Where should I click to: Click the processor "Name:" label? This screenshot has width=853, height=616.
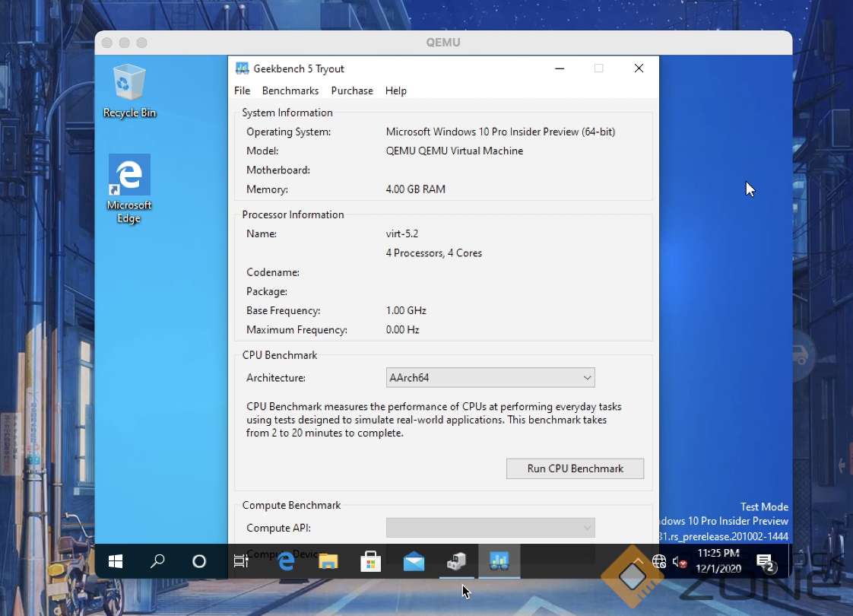point(262,233)
